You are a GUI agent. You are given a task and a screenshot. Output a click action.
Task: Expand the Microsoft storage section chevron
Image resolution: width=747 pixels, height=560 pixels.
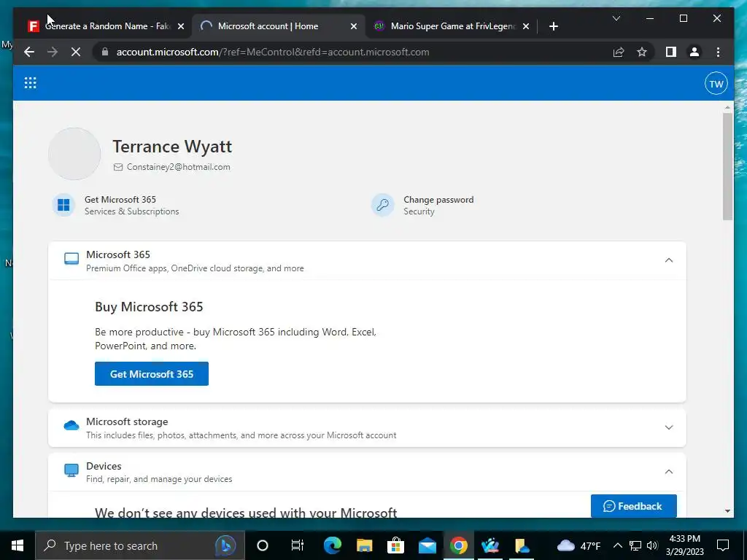[x=668, y=427]
